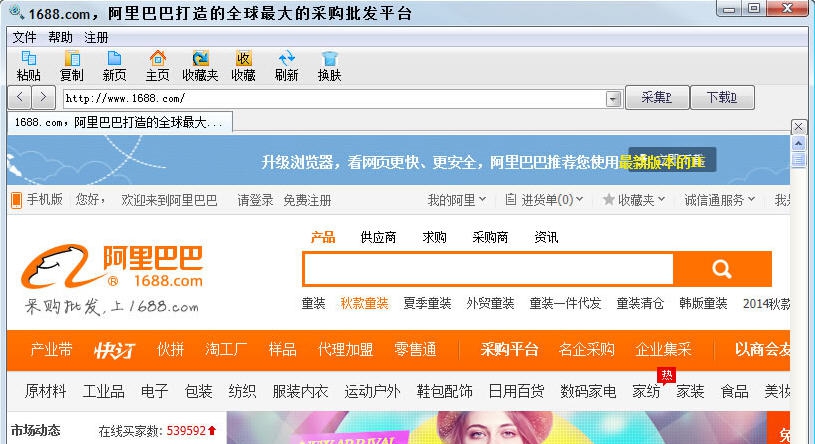Open 名企采购 in the nav bar
815x444 pixels.
point(586,349)
